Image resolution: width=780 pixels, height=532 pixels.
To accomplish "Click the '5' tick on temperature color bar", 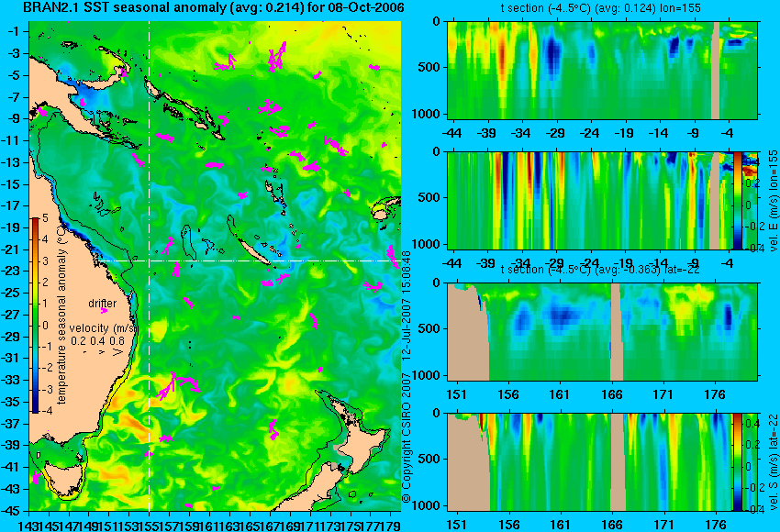I will (x=45, y=217).
